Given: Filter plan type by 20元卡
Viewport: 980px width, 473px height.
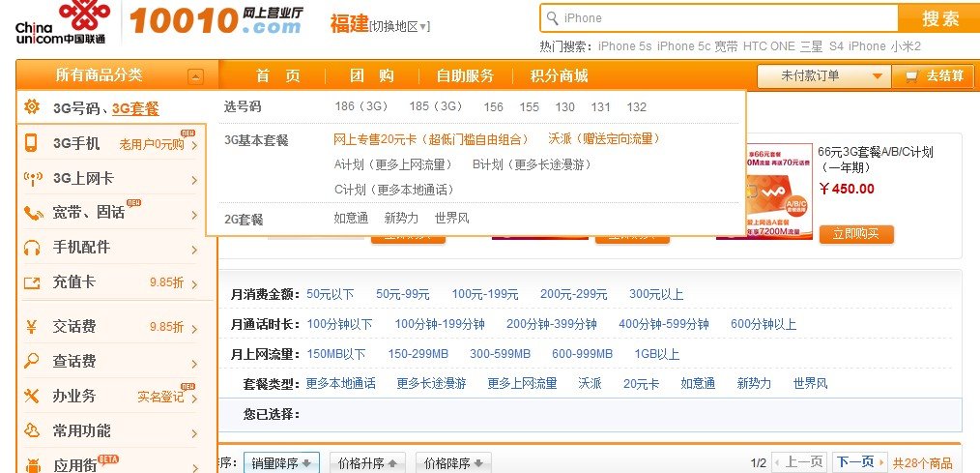Looking at the screenshot, I should (x=641, y=384).
